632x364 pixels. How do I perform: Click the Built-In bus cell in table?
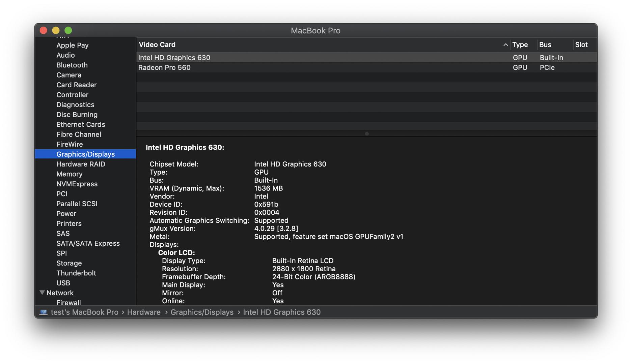tap(551, 58)
